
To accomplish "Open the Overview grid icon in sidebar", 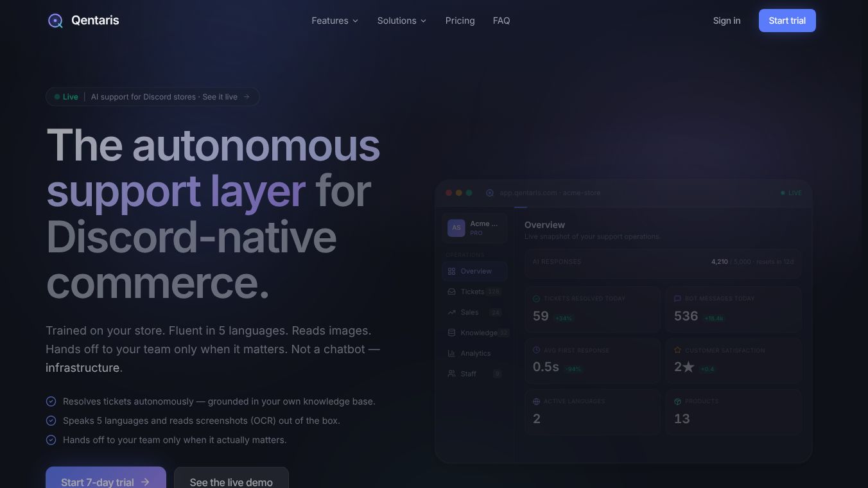I will click(x=451, y=271).
